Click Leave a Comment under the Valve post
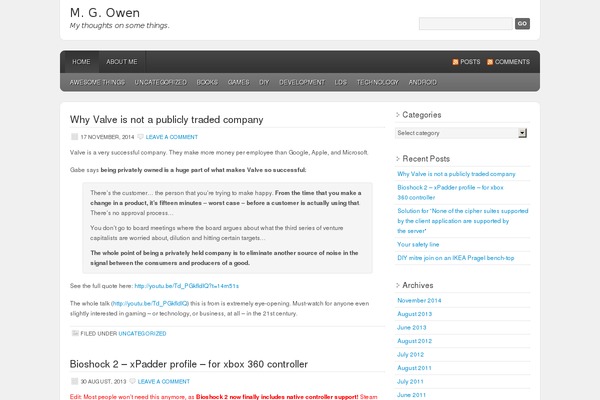Viewport: 600px width, 400px height. (172, 137)
